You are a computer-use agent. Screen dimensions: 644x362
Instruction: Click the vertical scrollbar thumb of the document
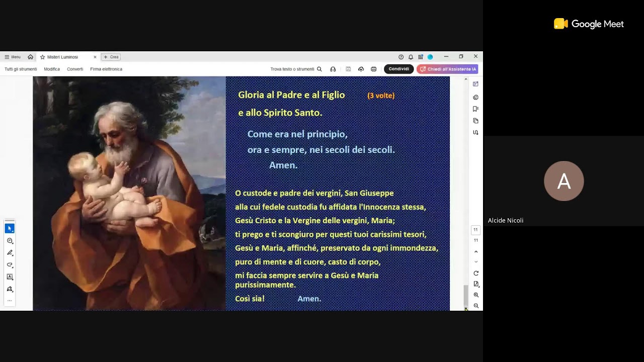pos(466,295)
